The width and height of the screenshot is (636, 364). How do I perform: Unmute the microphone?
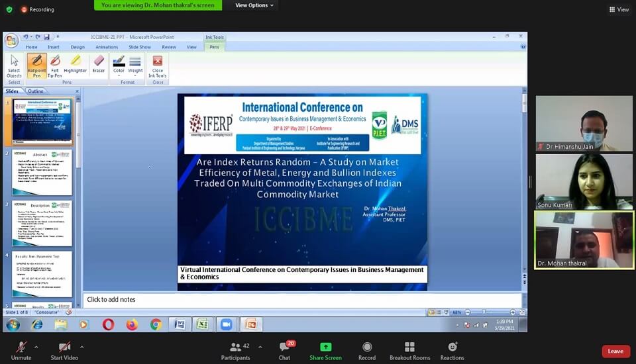[x=21, y=350]
